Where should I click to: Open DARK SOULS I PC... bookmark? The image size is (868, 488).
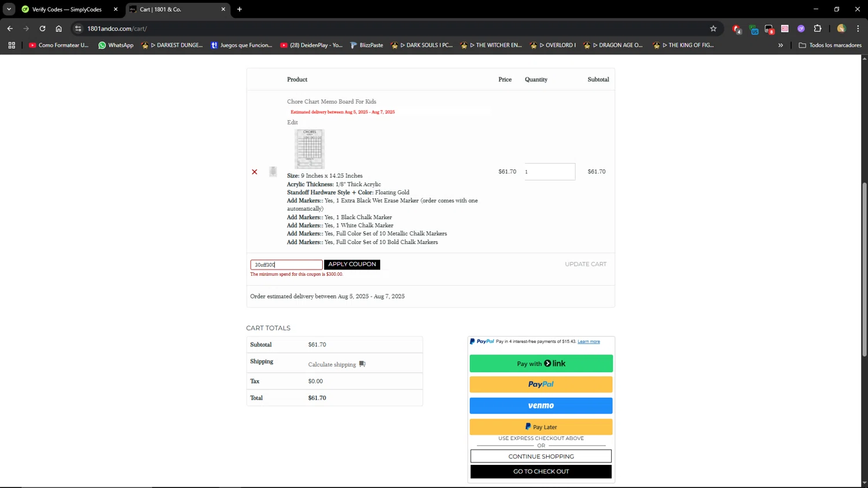coord(422,45)
